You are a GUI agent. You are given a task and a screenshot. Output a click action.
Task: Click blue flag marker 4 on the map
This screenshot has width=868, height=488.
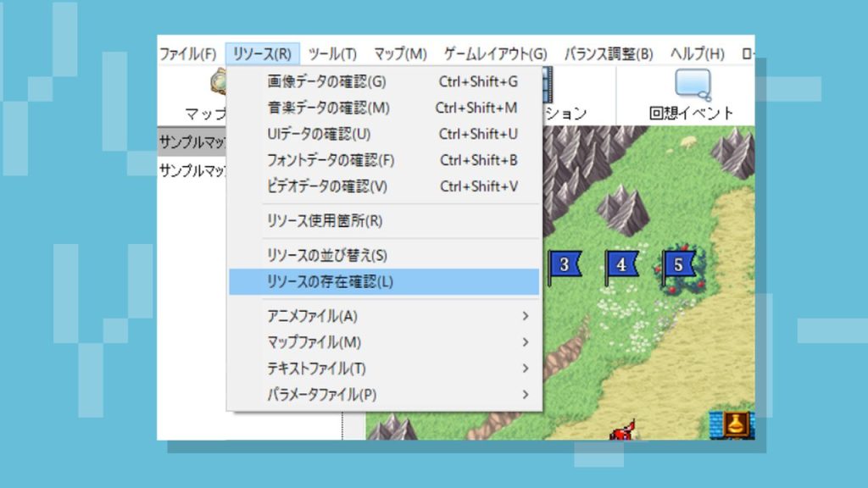click(x=625, y=265)
